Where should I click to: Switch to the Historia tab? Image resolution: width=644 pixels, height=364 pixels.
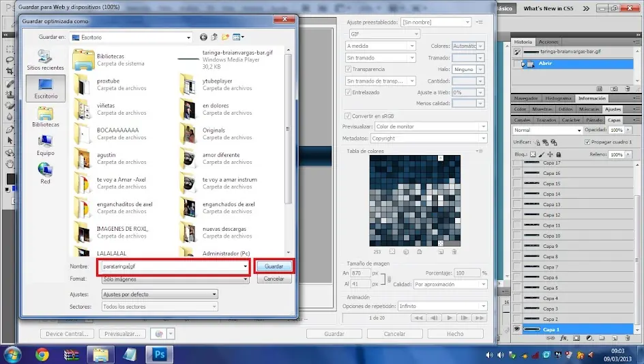click(523, 42)
